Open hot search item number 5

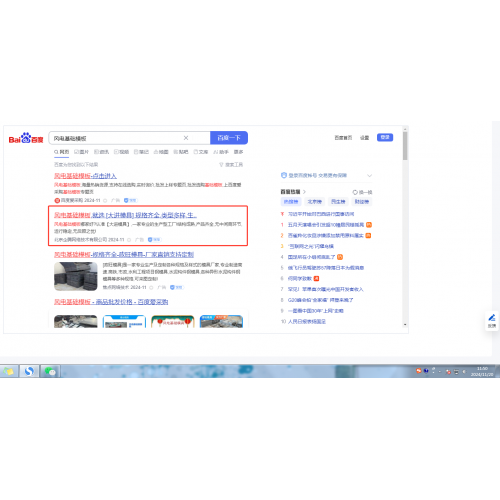326,268
